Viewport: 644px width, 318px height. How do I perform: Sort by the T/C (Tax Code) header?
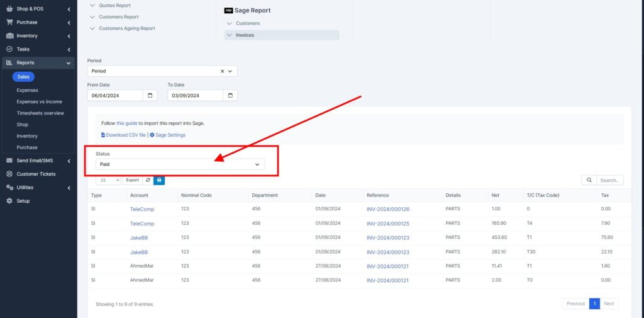coord(543,195)
